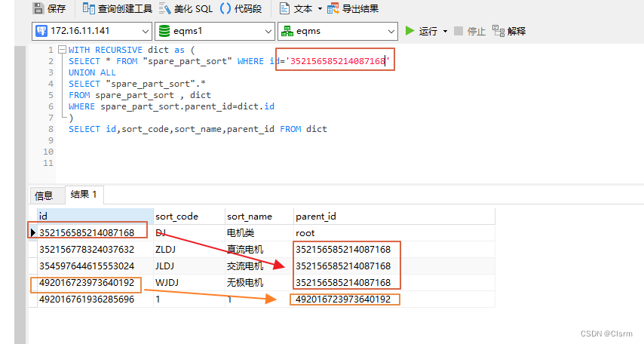Click sort_name cell 无极电机
Viewport: 644px width, 344px height.
[259, 283]
